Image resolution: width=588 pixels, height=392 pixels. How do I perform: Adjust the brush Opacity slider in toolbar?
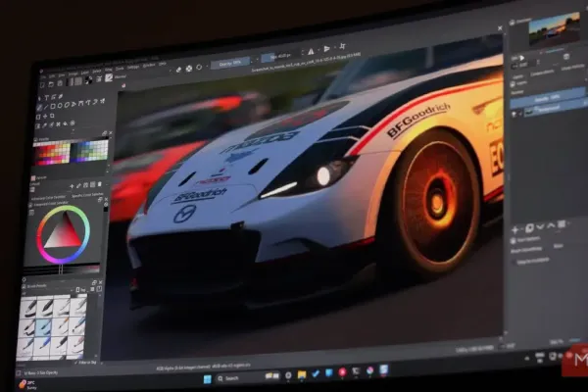[229, 64]
